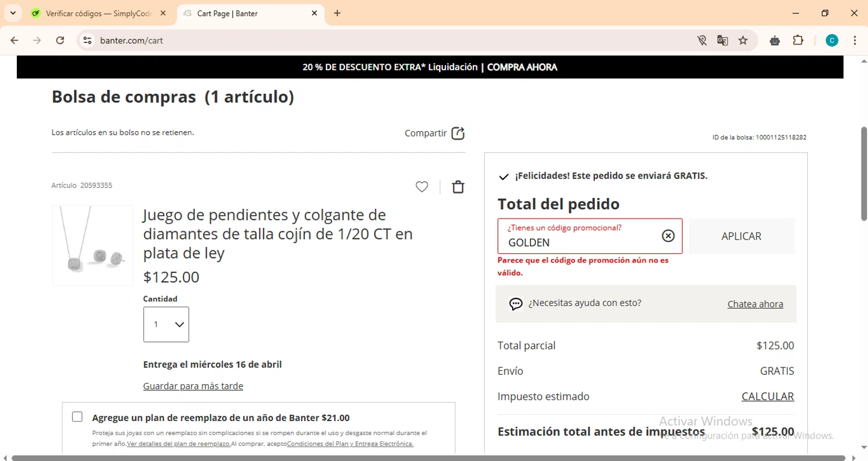868x461 pixels.
Task: Click the free shipping checkmark icon
Action: [x=503, y=176]
